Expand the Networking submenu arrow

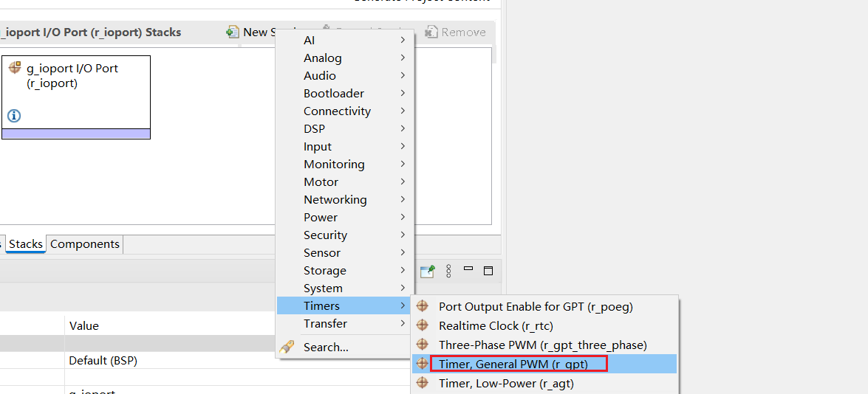pyautogui.click(x=403, y=199)
